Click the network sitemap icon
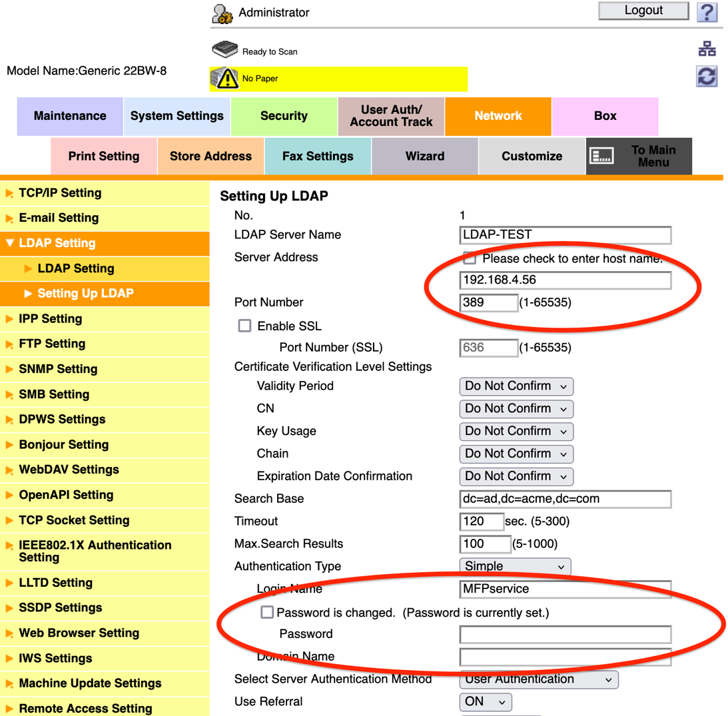 pyautogui.click(x=707, y=49)
